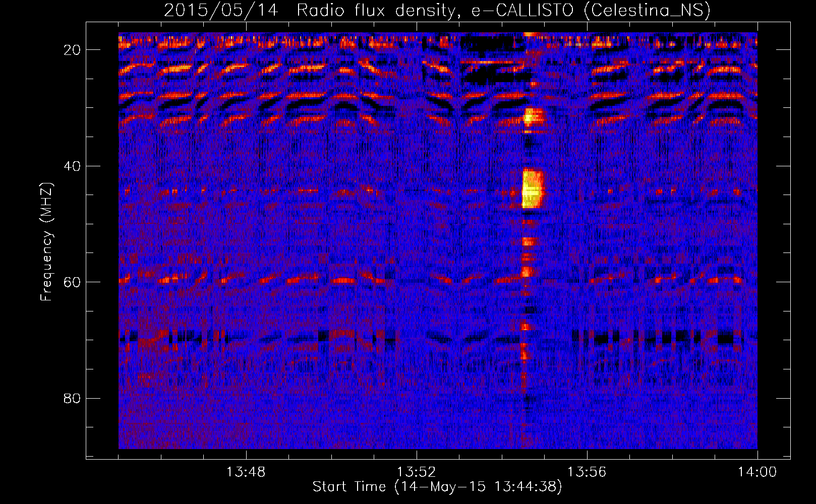Click the 80 MHz frequency tick label
816x504 pixels.
73,399
